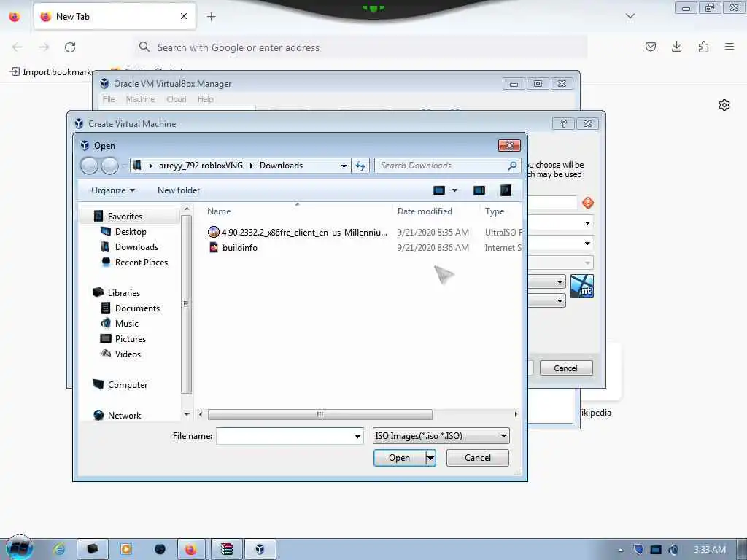Screen dimensions: 747x560
Task: Select Downloads under Favorites
Action: (136, 247)
